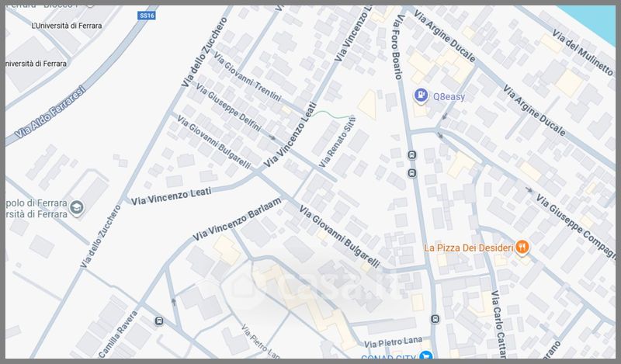The image size is (621, 364).
Task: Click the Conad City shopping cart icon
Action: coord(426,355)
